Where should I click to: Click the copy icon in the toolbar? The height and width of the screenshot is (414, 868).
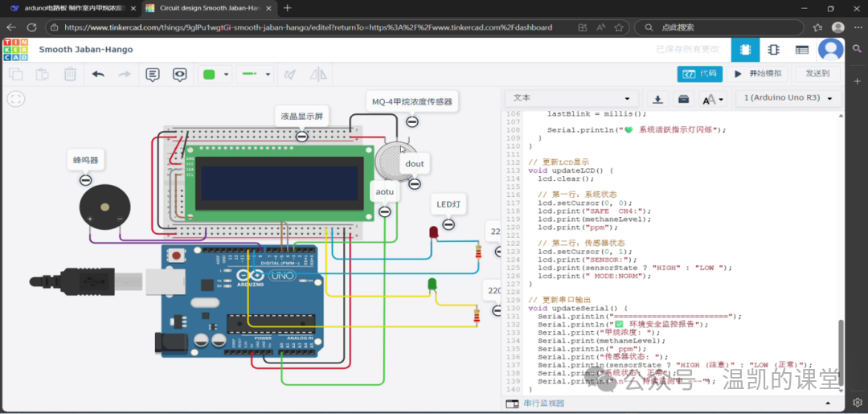click(15, 74)
